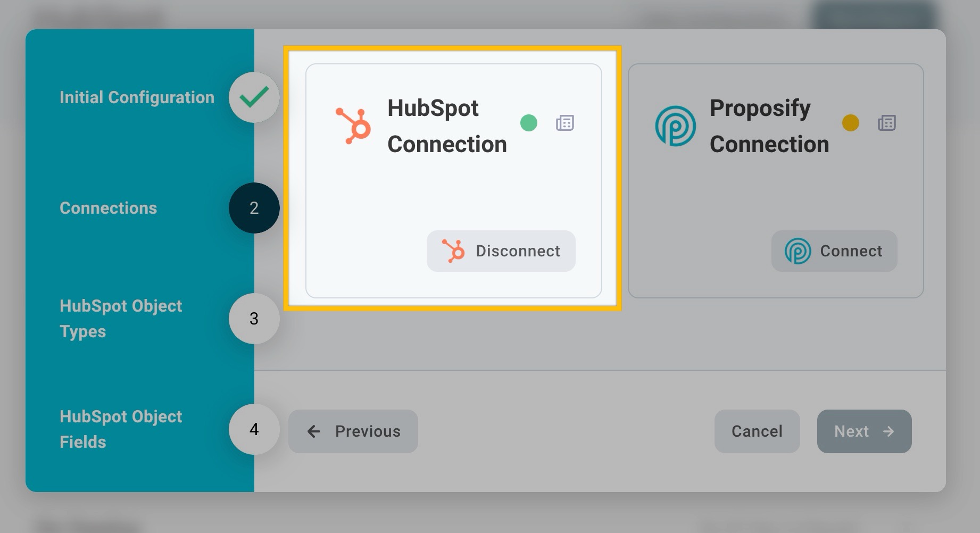Select the Connections step in the sidebar
This screenshot has width=980, height=533.
tap(108, 208)
